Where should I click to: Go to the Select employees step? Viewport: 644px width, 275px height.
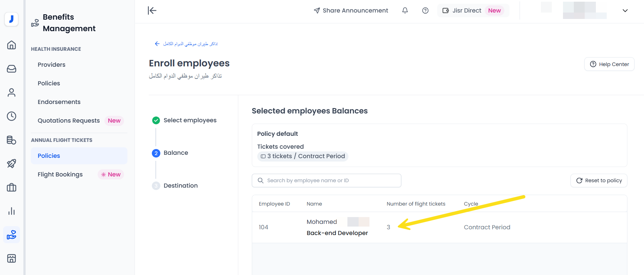190,120
